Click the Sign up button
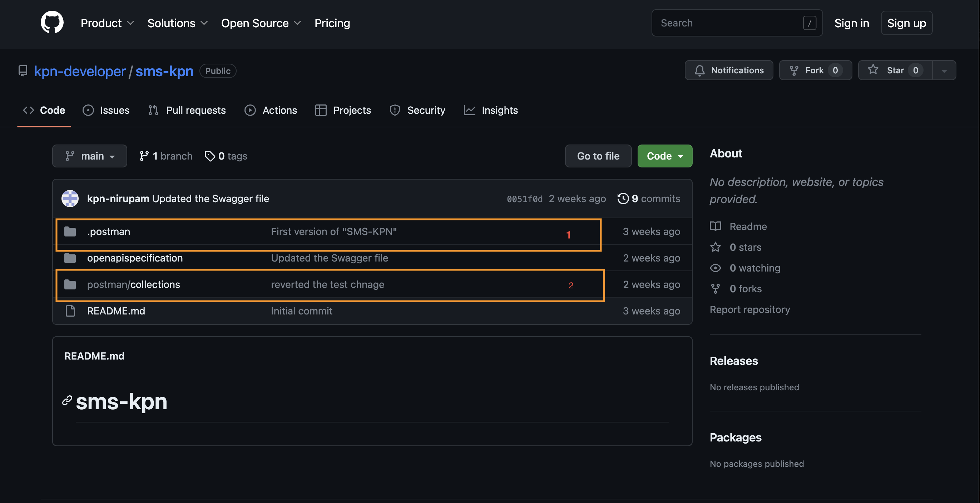Viewport: 980px width, 503px height. [x=906, y=23]
